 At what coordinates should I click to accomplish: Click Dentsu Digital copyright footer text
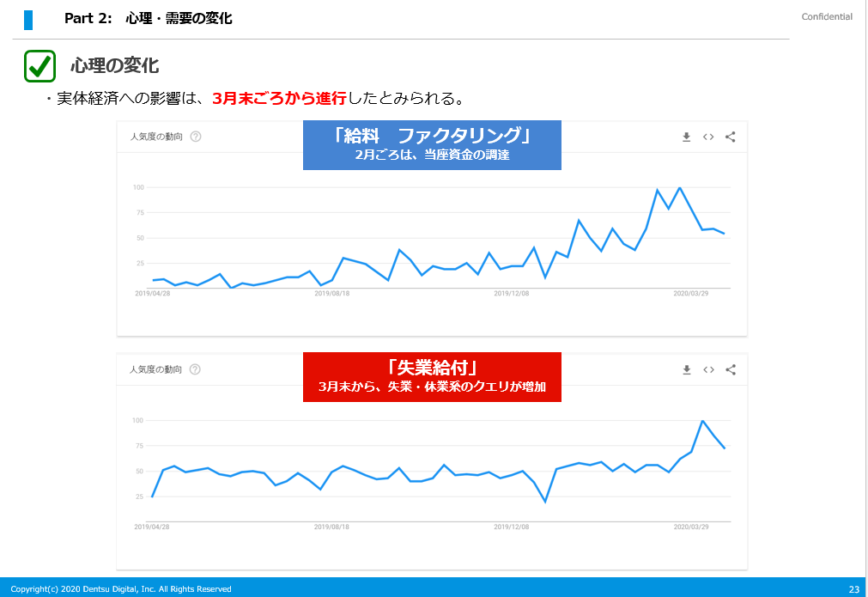click(121, 589)
